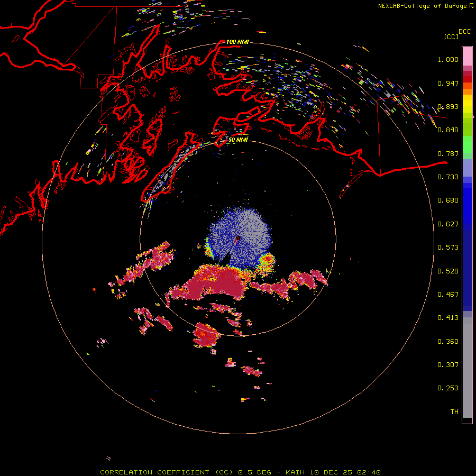Click the 0.573 legend value
This screenshot has width=476, height=476.
coord(448,248)
